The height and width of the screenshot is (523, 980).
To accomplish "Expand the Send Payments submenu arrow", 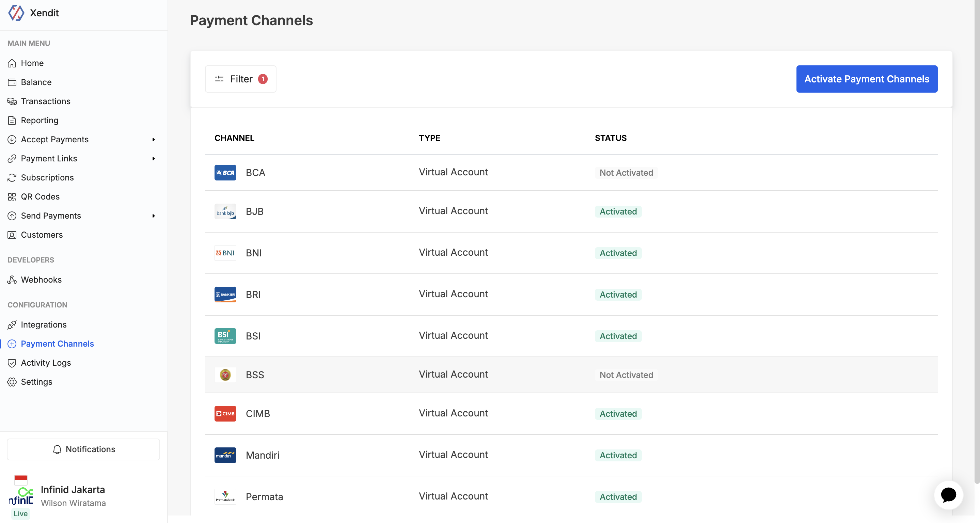I will (x=154, y=216).
